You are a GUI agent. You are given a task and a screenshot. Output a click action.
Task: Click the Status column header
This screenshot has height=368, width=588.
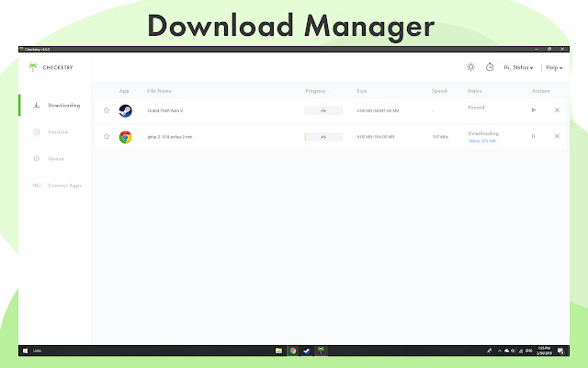[x=475, y=91]
